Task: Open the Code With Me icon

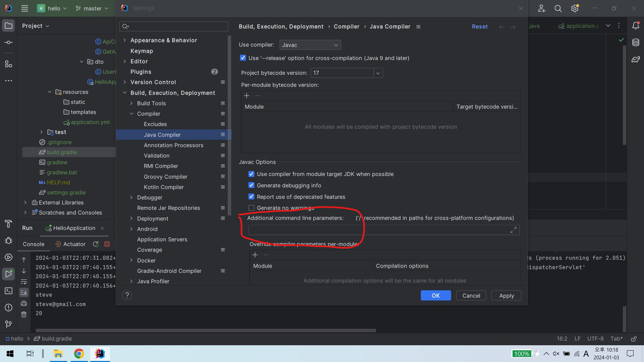Action: click(541, 8)
